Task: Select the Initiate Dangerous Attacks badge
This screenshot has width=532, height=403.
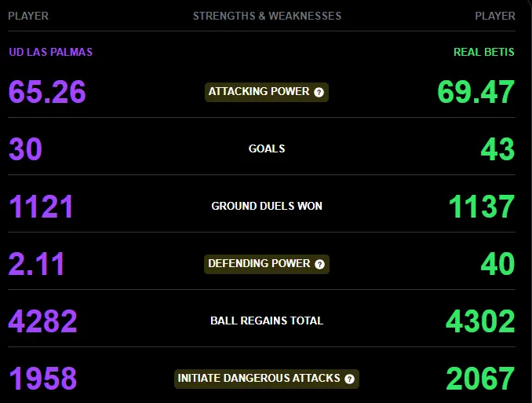Action: coord(267,379)
